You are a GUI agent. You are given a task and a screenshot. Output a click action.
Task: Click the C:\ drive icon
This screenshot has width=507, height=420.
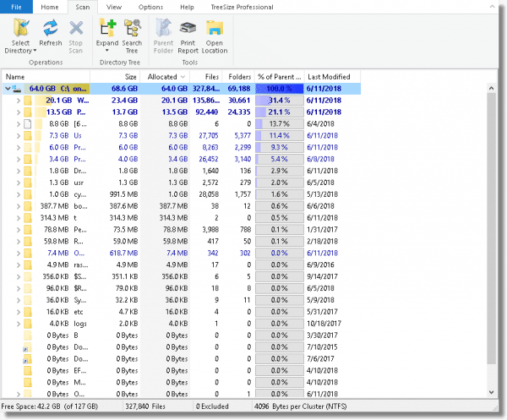[17, 89]
